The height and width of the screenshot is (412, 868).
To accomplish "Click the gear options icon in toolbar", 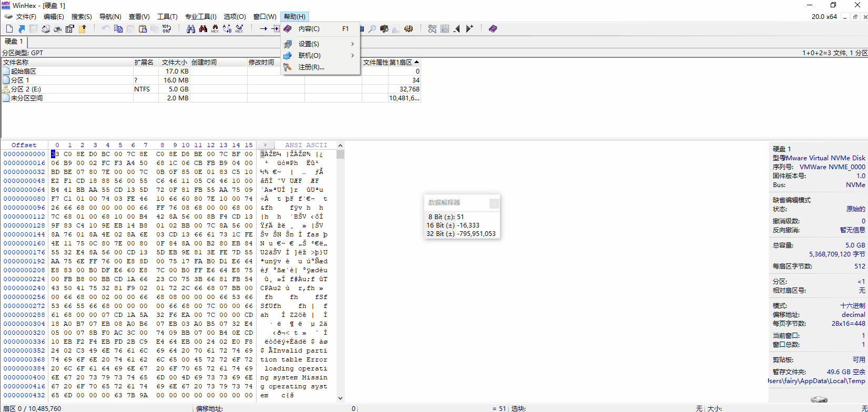I will tap(409, 29).
